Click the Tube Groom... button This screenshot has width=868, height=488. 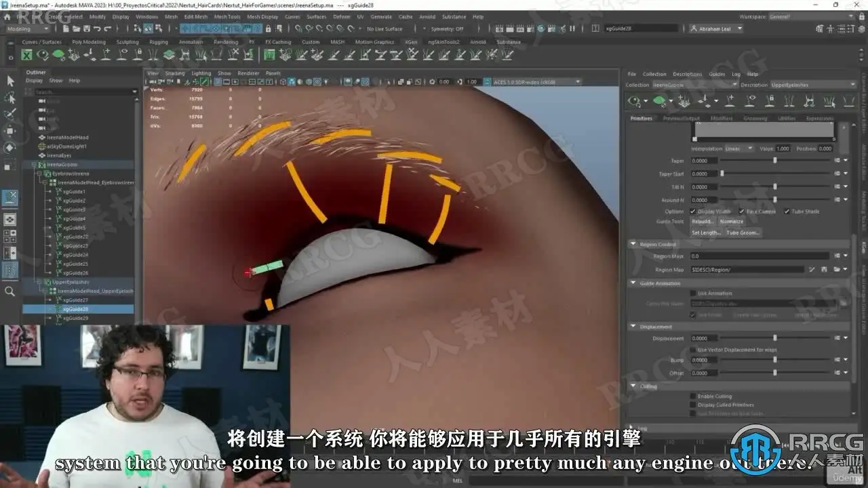[744, 232]
